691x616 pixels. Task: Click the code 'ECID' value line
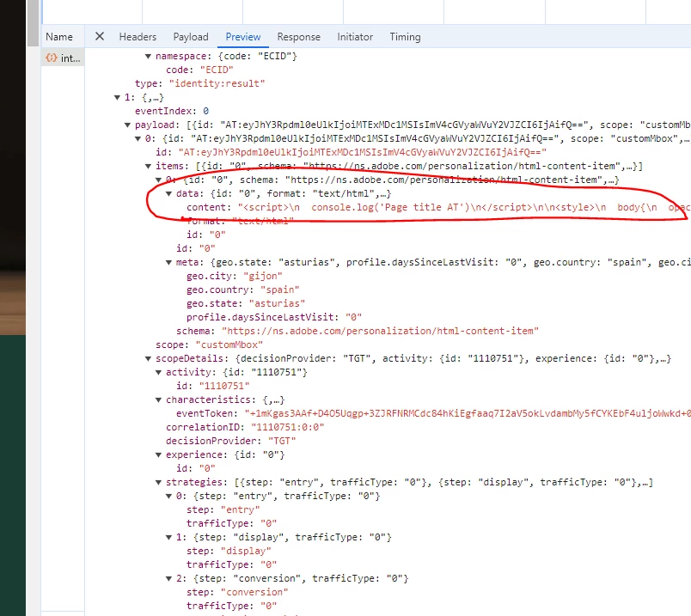(x=199, y=70)
